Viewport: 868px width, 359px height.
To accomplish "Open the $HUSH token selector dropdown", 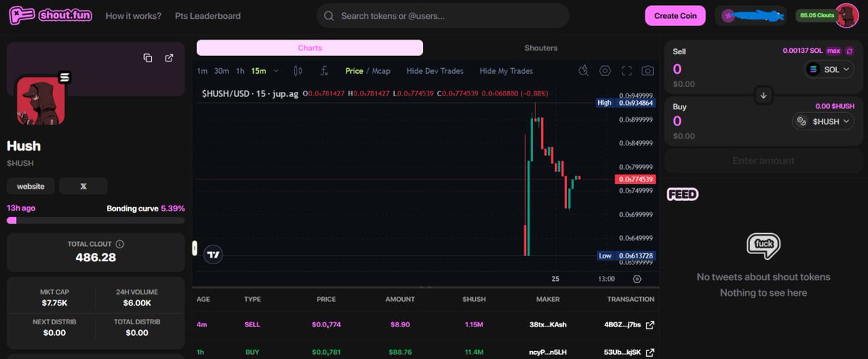I will click(x=824, y=122).
